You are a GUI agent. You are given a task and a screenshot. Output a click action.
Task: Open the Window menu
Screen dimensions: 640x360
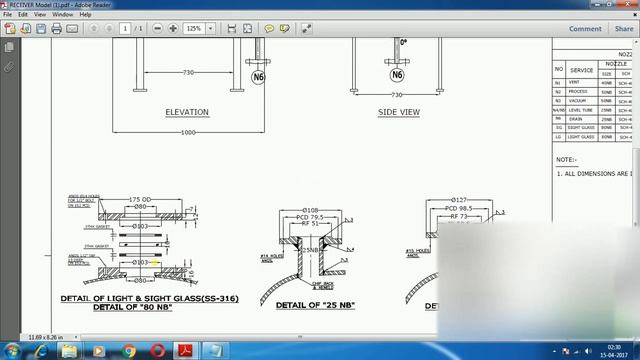coord(62,15)
